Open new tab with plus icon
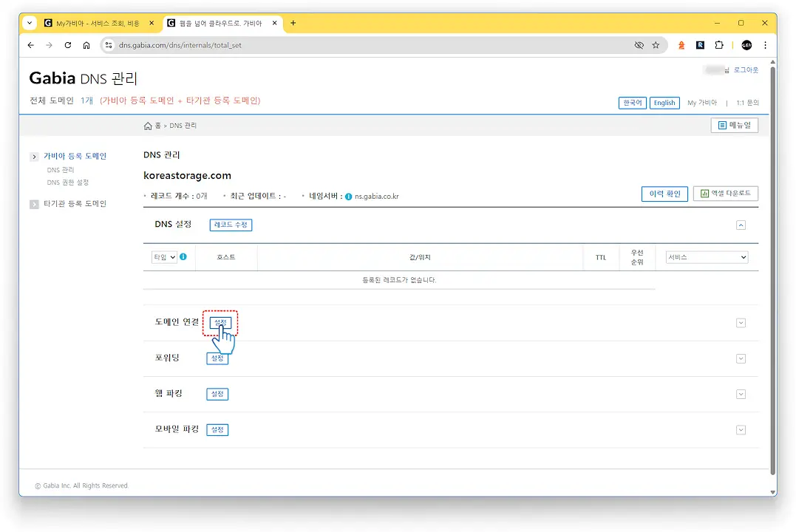The height and width of the screenshot is (532, 796). 293,23
